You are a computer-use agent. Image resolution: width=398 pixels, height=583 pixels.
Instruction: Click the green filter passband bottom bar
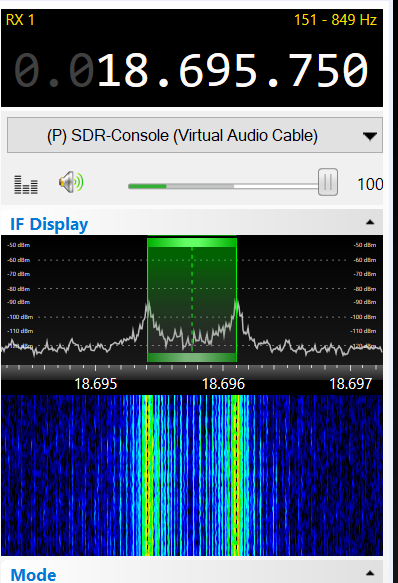192,357
